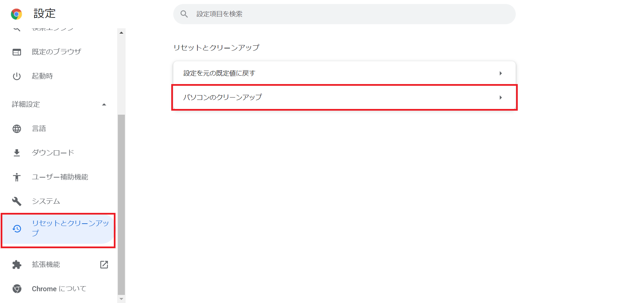Viewport: 644px width, 303px height.
Task: Click the reset clock icon for リセットとクリーンアップ
Action: (17, 229)
